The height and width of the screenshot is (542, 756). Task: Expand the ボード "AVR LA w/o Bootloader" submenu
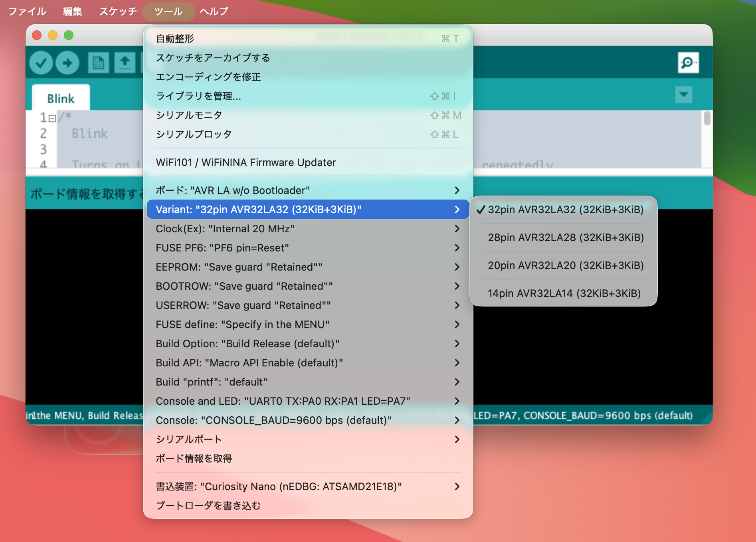[308, 190]
